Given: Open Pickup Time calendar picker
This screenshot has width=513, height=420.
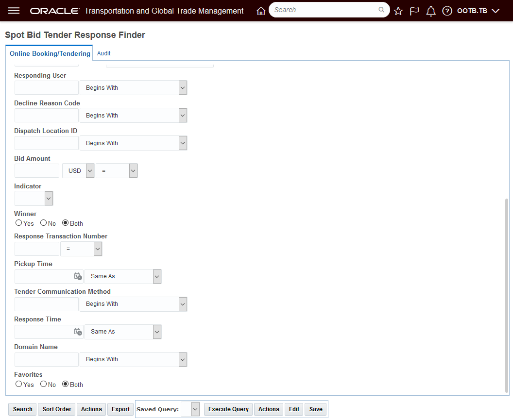Looking at the screenshot, I should pyautogui.click(x=78, y=276).
